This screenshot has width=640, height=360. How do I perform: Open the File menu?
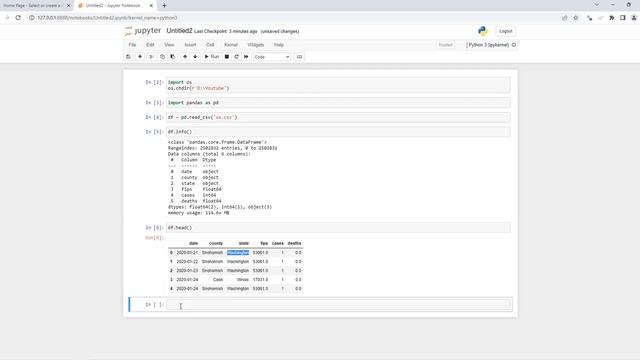click(132, 45)
